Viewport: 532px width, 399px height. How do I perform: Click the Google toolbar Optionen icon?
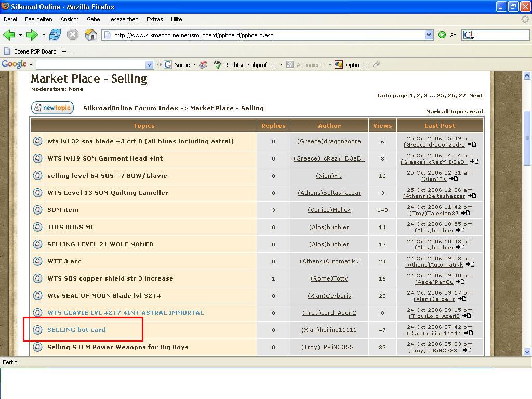click(339, 64)
